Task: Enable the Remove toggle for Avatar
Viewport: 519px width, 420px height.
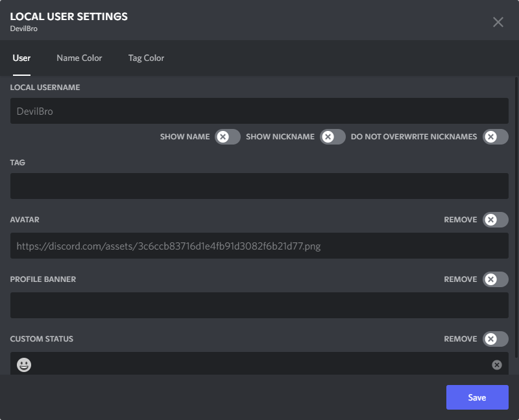Action: [494, 220]
